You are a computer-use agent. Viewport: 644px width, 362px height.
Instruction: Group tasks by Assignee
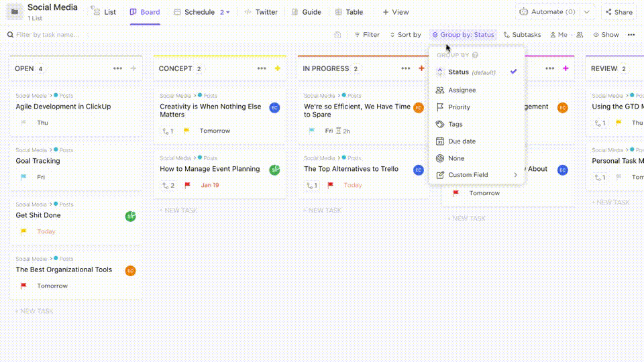point(476,90)
